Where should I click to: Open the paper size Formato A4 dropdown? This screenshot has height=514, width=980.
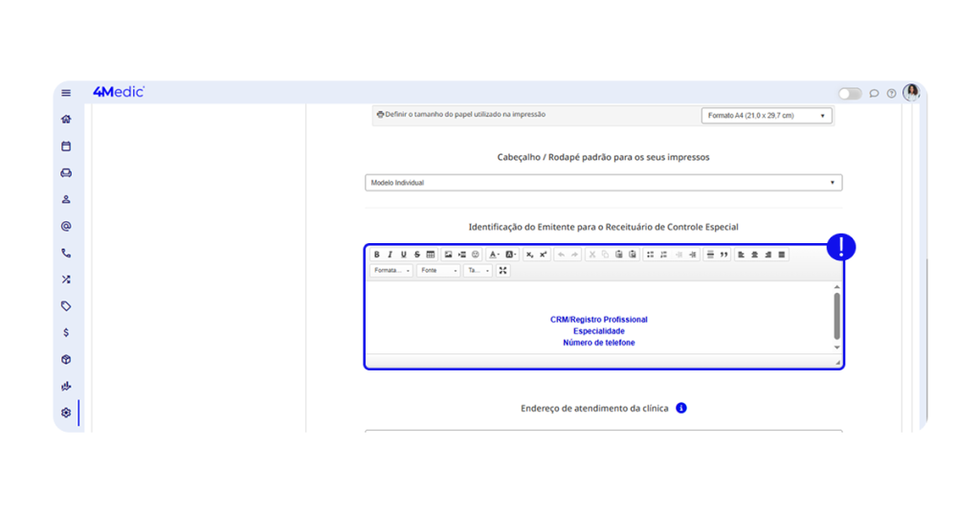[766, 116]
